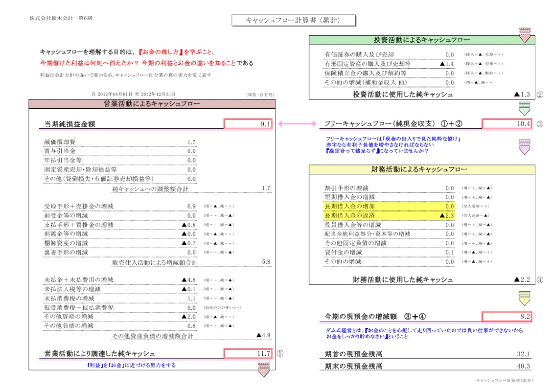558x392 pixels.
Task: Click the green down arrow below the investment section
Action: tap(525, 109)
